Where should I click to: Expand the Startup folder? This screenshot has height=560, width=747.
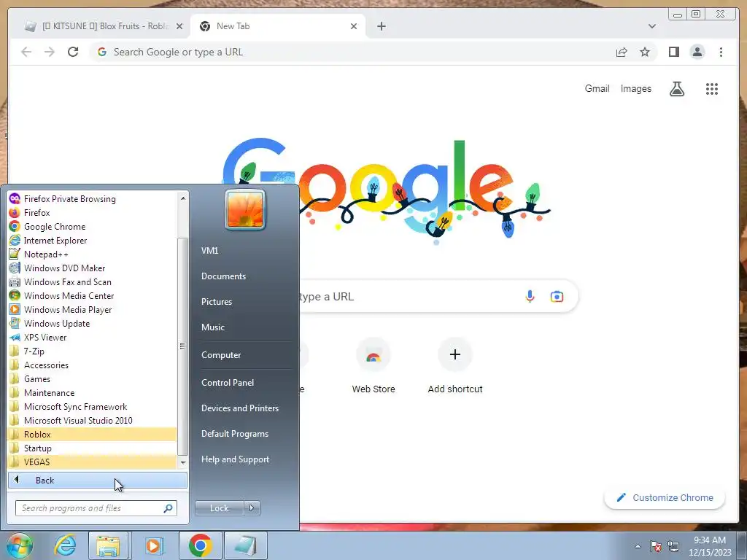(92, 448)
